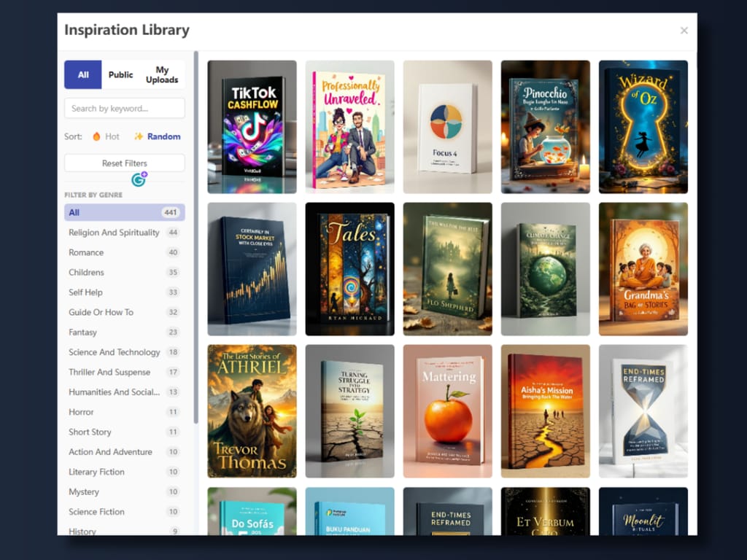Open the Climate Change cover
This screenshot has height=560, width=747.
point(546,269)
